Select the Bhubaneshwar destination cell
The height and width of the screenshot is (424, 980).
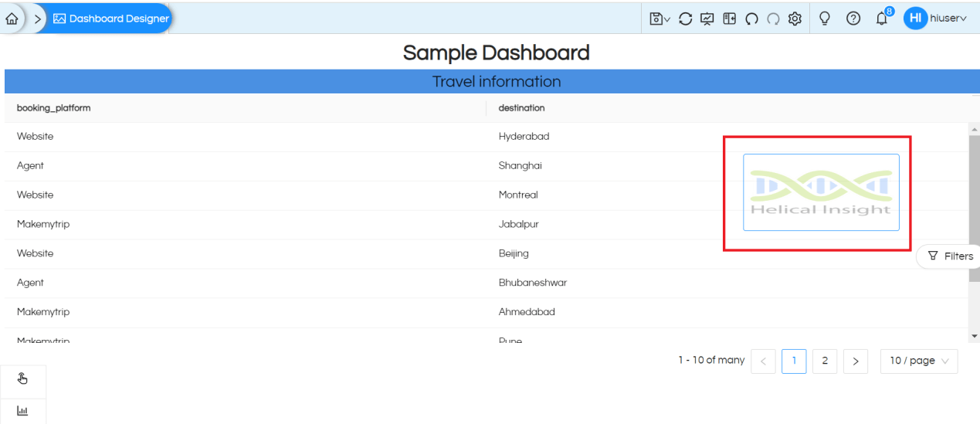pyautogui.click(x=533, y=283)
